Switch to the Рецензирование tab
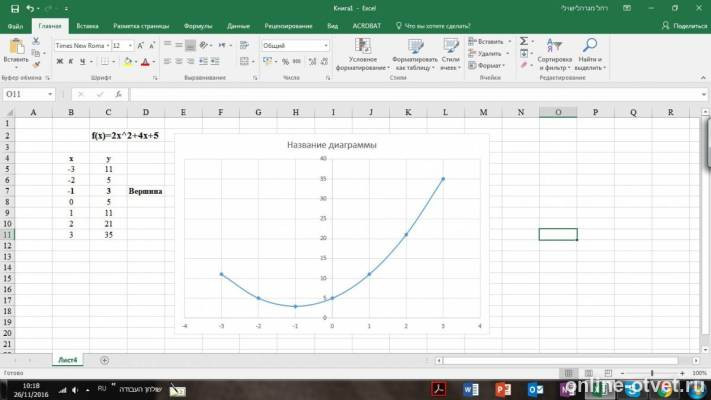Screen dimensions: 711x400 pos(288,26)
